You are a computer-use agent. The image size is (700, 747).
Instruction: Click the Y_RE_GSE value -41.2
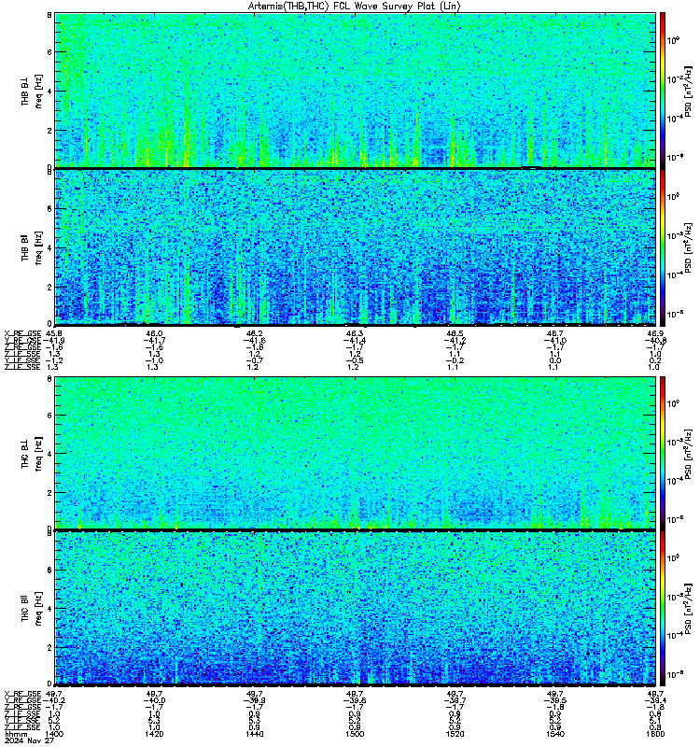click(455, 340)
